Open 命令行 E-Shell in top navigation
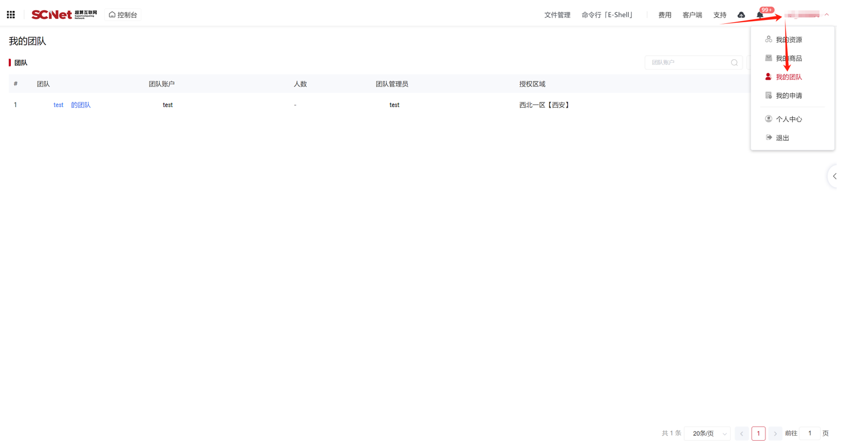The width and height of the screenshot is (868, 447). (x=608, y=15)
